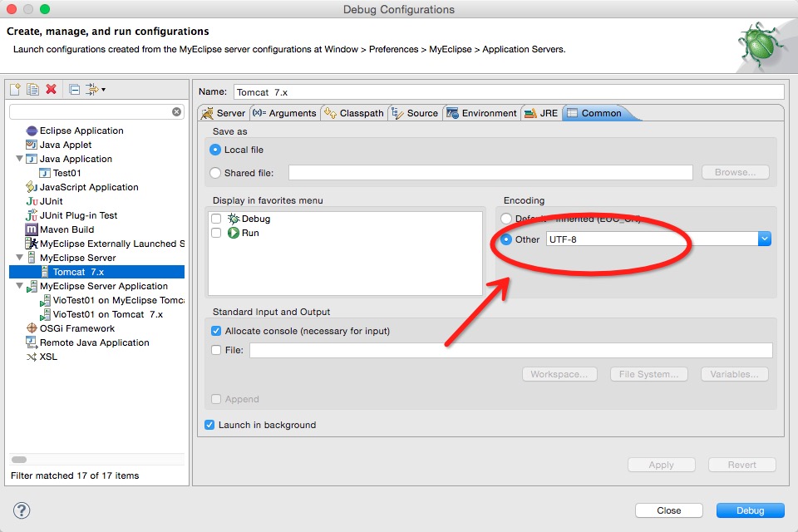Open the UTF-8 encoding dropdown arrow
Screen dimensions: 798x532
765,239
